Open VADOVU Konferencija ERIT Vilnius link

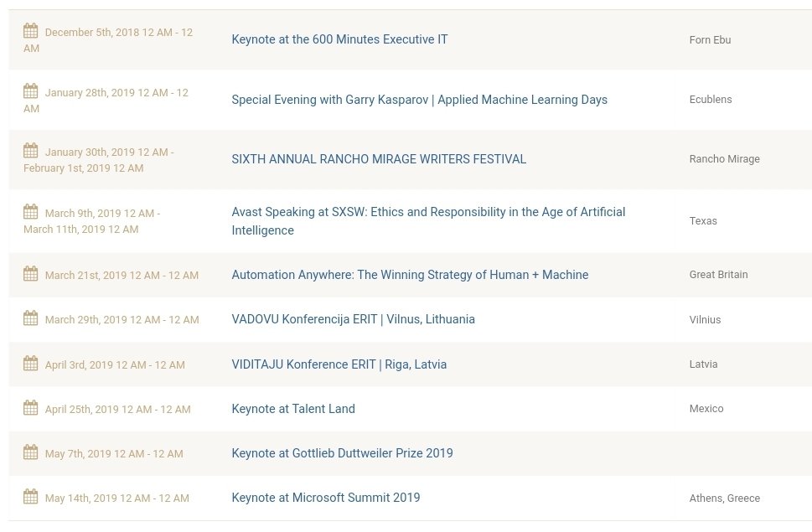pos(353,319)
